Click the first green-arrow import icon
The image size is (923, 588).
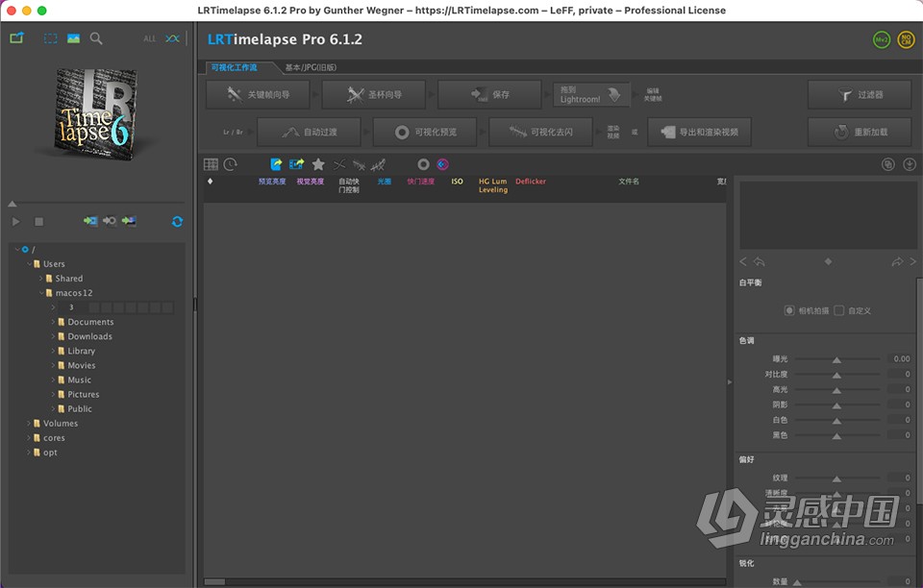pyautogui.click(x=90, y=221)
